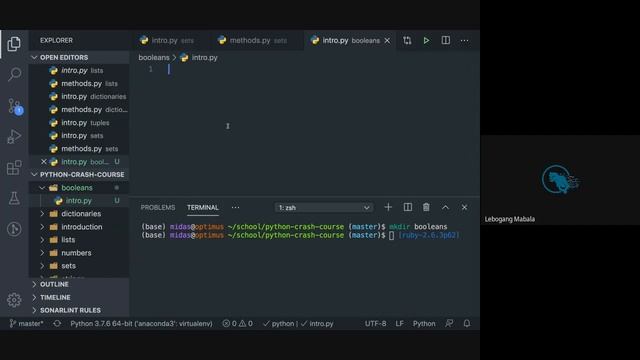This screenshot has width=640, height=360.
Task: Select the 1: zsh terminal dropdown
Action: pyautogui.click(x=323, y=208)
